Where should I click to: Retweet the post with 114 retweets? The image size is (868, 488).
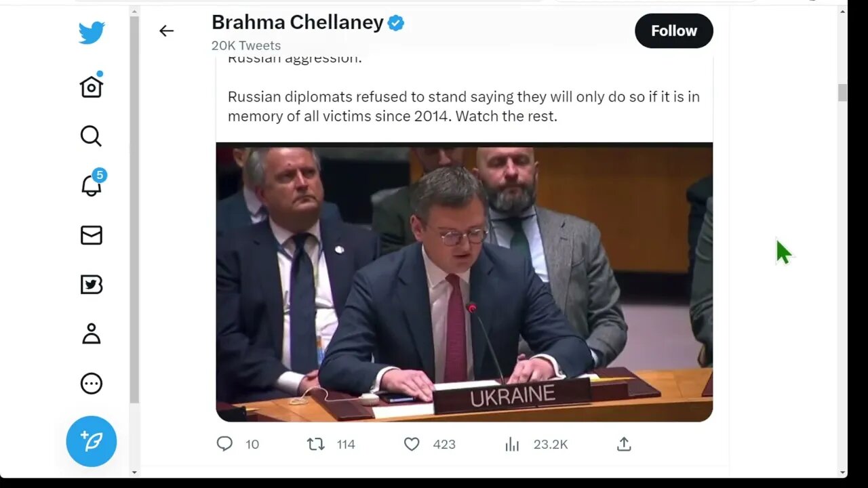[x=315, y=444]
